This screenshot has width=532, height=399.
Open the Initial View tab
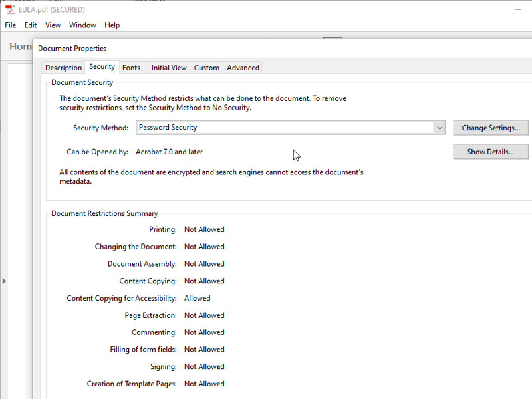pyautogui.click(x=169, y=68)
